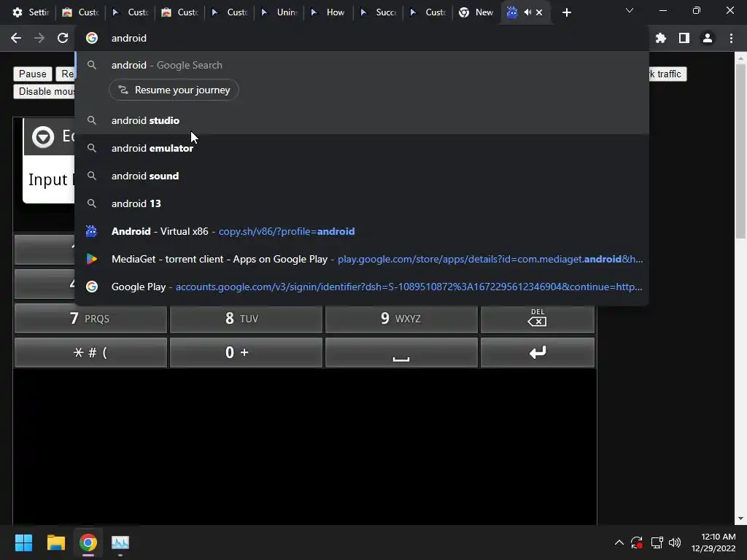Select the 'android emulator' suggestion
The width and height of the screenshot is (747, 560).
pyautogui.click(x=362, y=148)
